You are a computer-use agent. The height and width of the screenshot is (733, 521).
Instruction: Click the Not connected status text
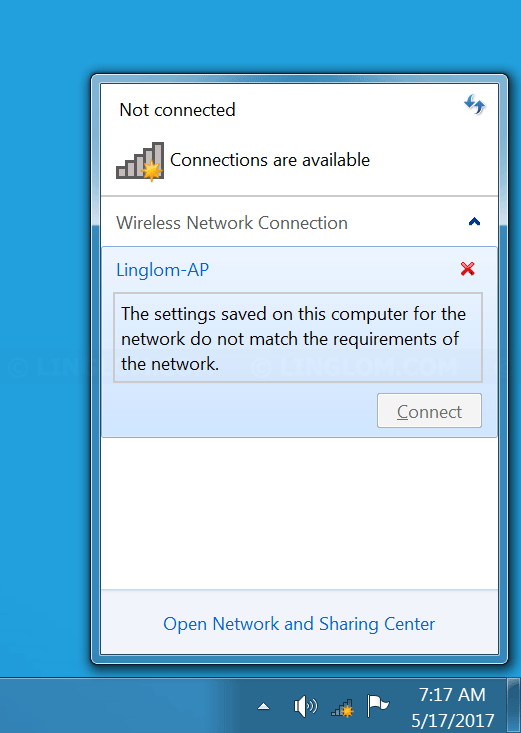pos(177,110)
